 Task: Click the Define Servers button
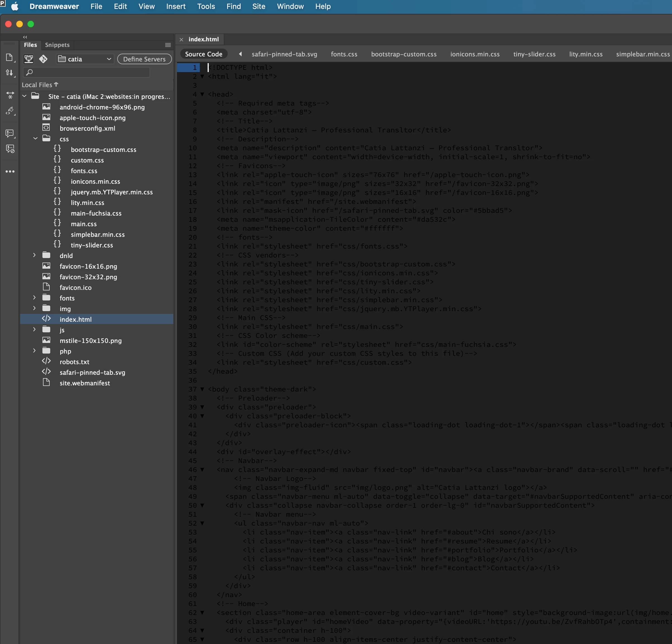(x=144, y=59)
